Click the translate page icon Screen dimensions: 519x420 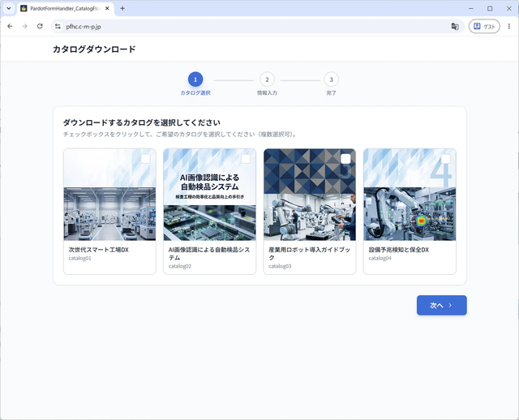pyautogui.click(x=455, y=27)
